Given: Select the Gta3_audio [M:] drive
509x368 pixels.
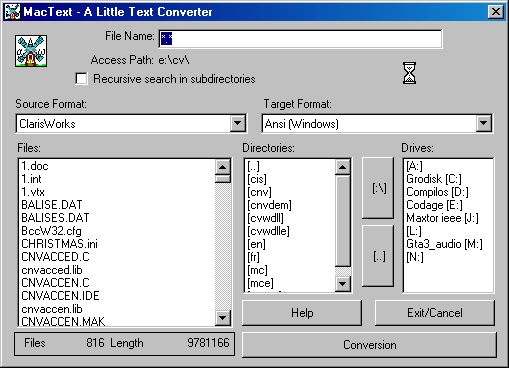Looking at the screenshot, I should (x=444, y=244).
